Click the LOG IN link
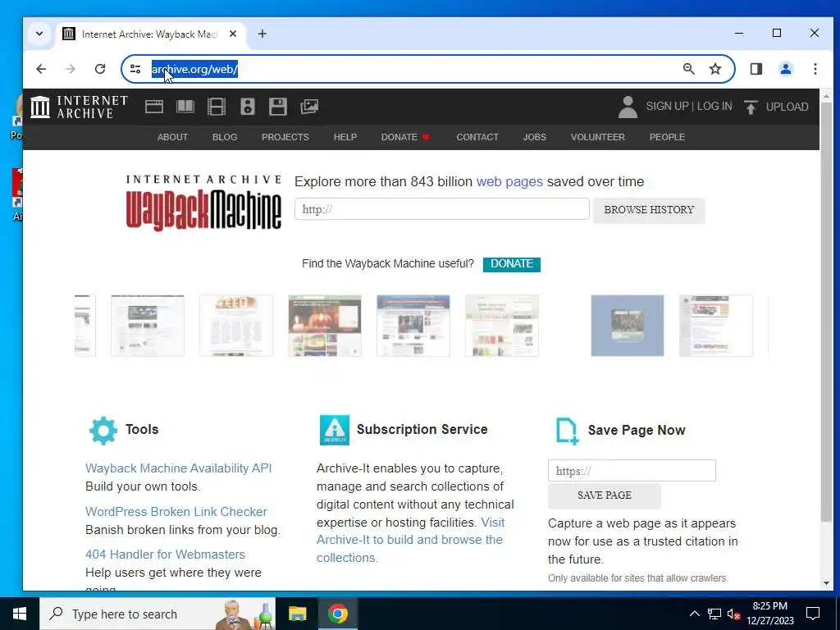The width and height of the screenshot is (840, 630). [714, 106]
